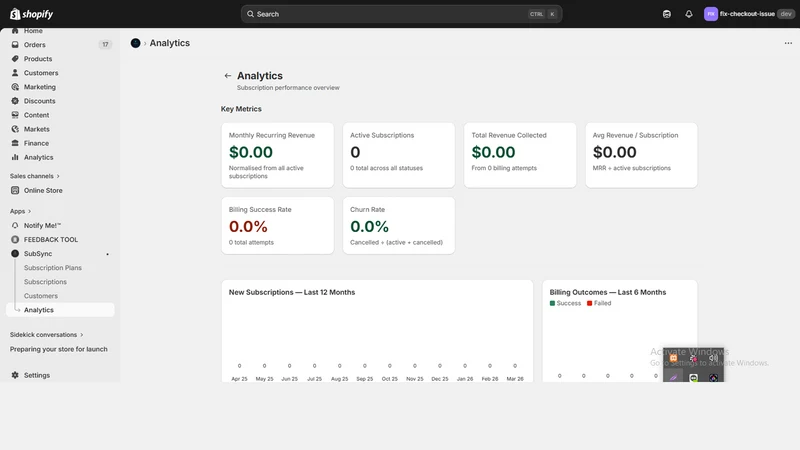Open Subscription Plans under SubSync
The image size is (800, 450).
(53, 267)
